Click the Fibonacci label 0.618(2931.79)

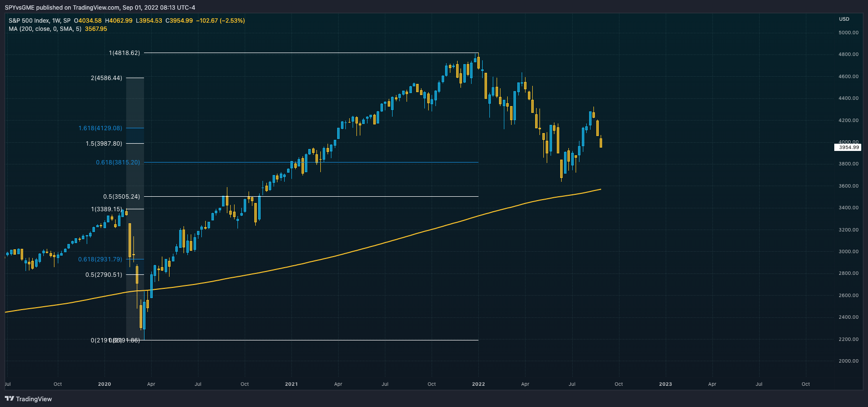tap(100, 259)
